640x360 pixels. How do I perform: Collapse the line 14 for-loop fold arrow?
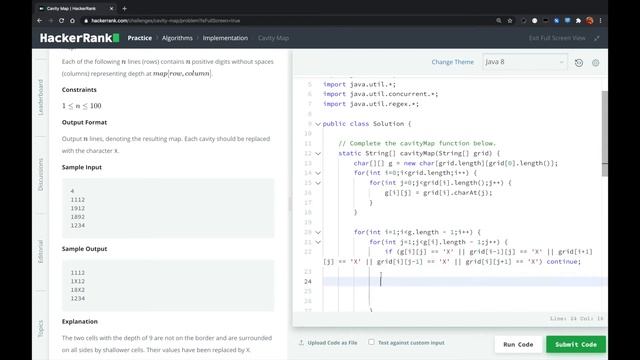(318, 173)
